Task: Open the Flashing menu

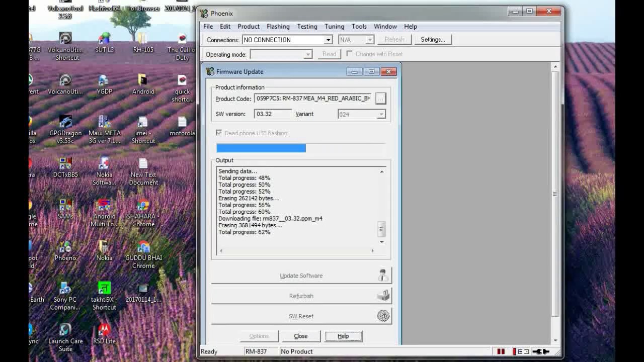Action: (278, 26)
